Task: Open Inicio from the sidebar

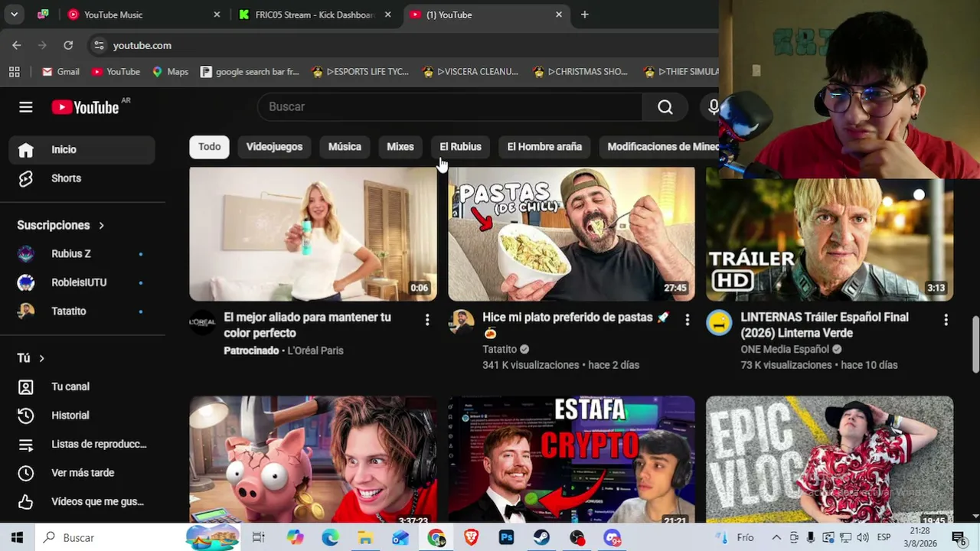Action: pos(82,149)
